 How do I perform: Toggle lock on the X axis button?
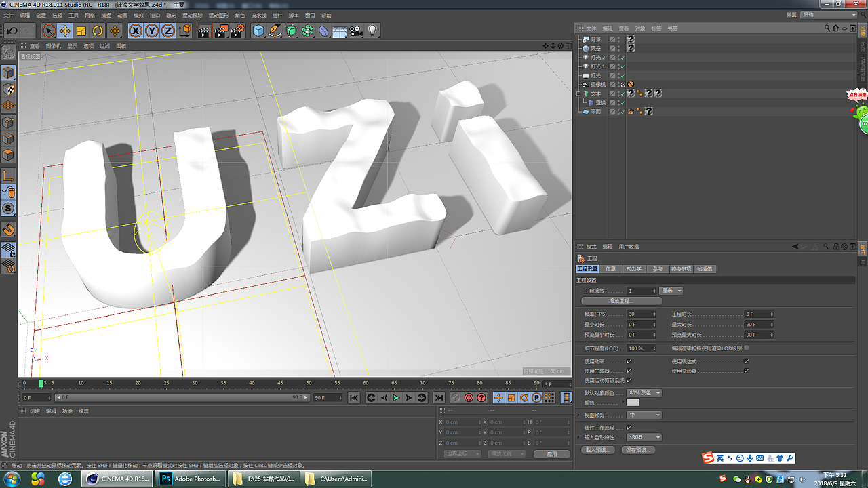click(135, 30)
